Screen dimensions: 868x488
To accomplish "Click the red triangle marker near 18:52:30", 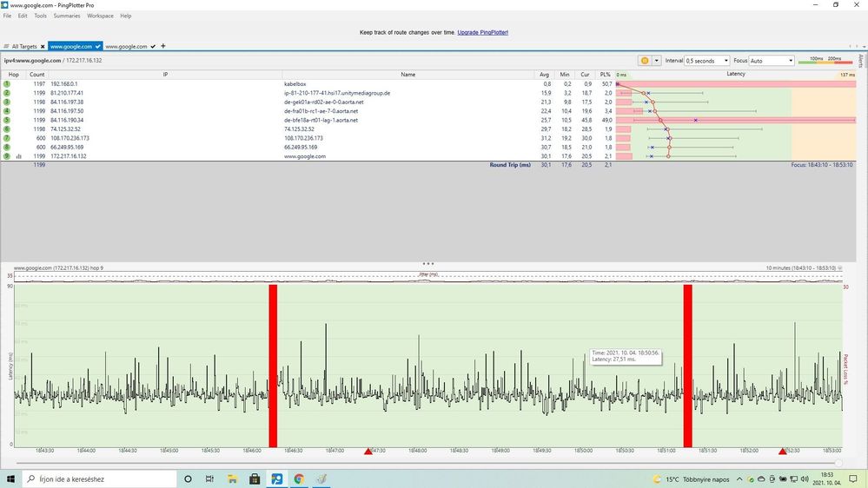I will pos(782,452).
